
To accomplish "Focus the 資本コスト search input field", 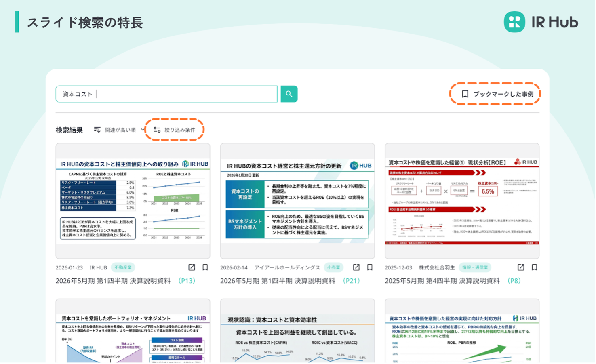I will point(166,94).
